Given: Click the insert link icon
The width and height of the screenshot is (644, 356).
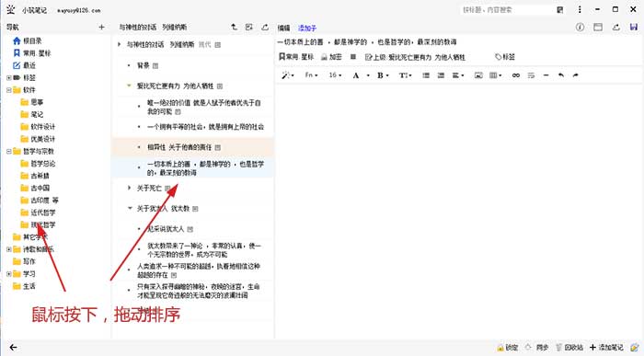Looking at the screenshot, I should click(x=516, y=75).
